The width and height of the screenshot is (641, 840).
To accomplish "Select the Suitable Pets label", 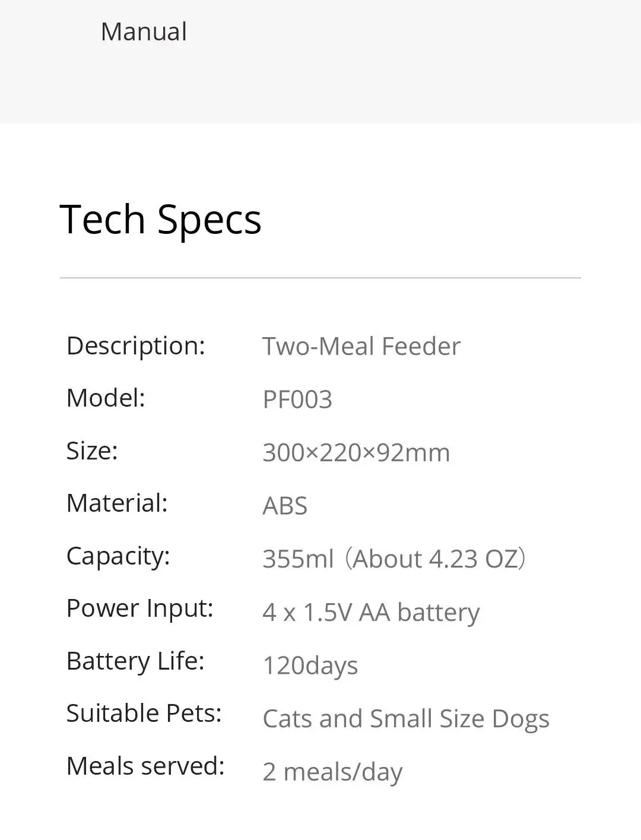I will point(144,714).
